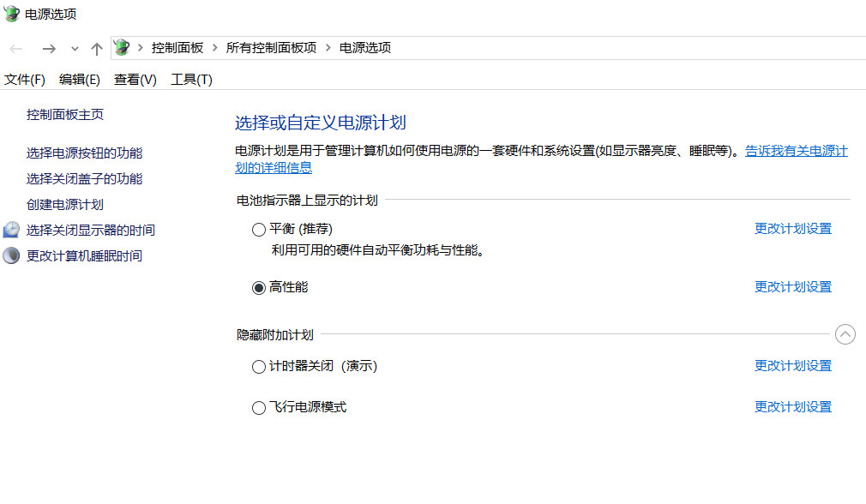This screenshot has height=504, width=866.
Task: Open 更改计划设置 for the 高性能 plan
Action: coord(793,287)
